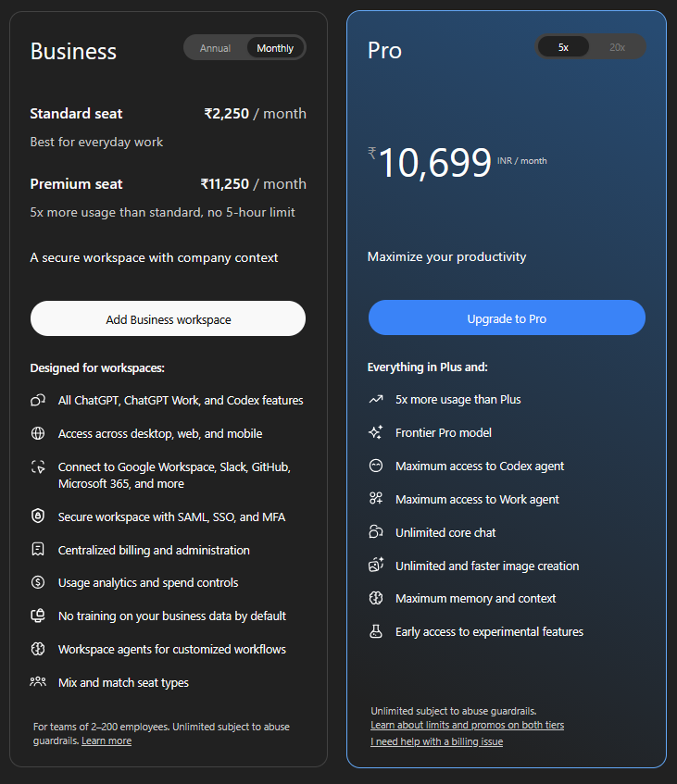Click Unlimited subject to abuse guardrails note in Pro
This screenshot has height=784, width=677.
[453, 711]
